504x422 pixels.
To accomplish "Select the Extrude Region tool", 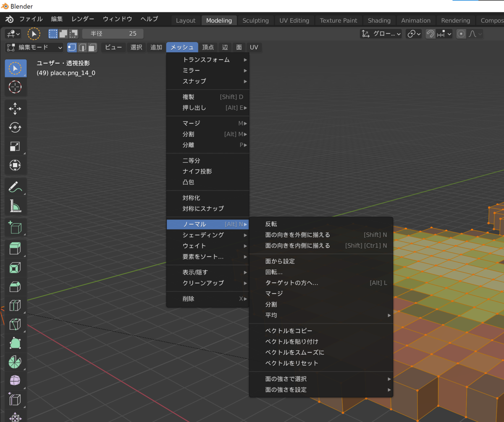I will (x=16, y=249).
